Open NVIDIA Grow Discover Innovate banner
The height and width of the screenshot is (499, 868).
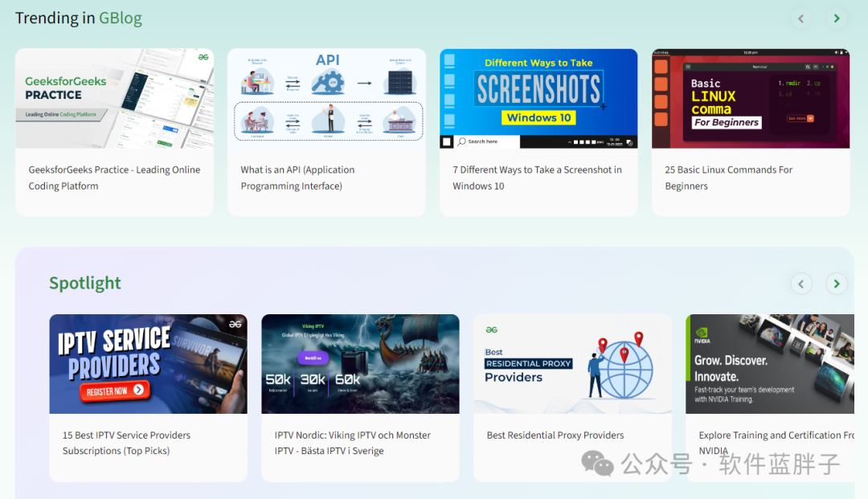point(770,364)
